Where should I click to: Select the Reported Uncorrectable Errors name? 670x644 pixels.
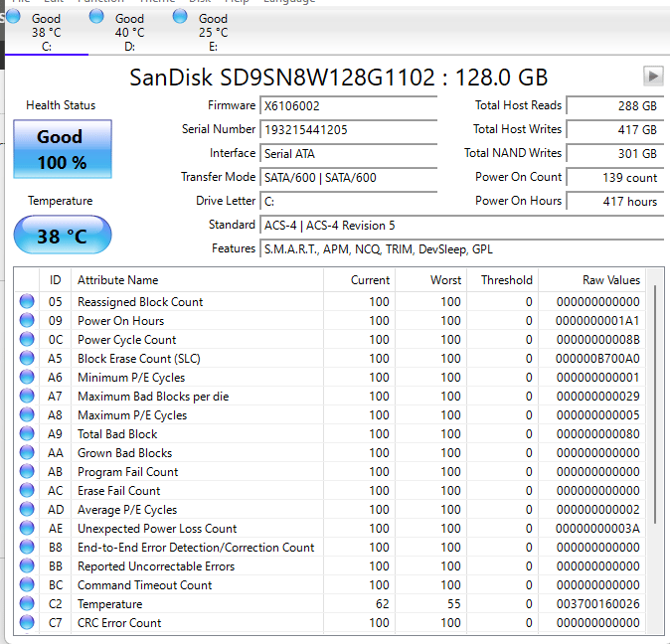pos(156,566)
